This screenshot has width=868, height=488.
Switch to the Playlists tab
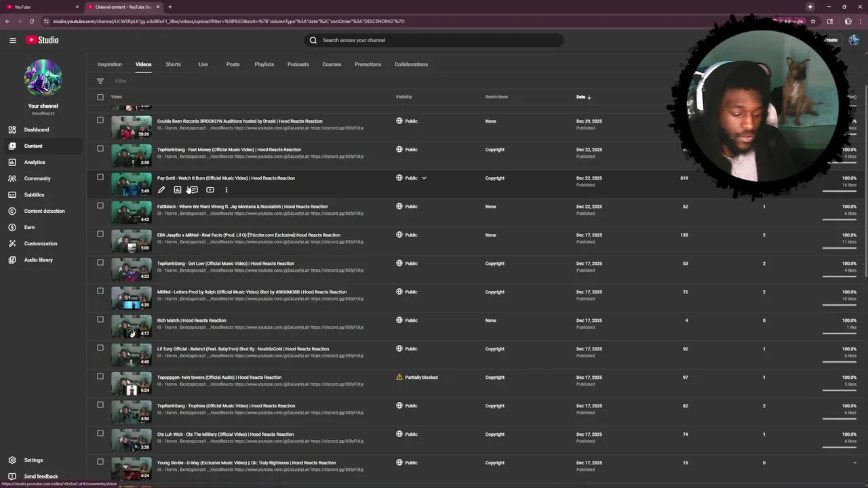click(x=264, y=64)
